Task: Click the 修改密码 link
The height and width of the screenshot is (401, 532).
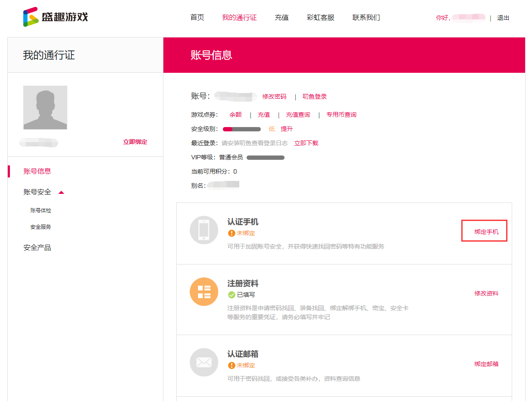Action: coord(274,96)
